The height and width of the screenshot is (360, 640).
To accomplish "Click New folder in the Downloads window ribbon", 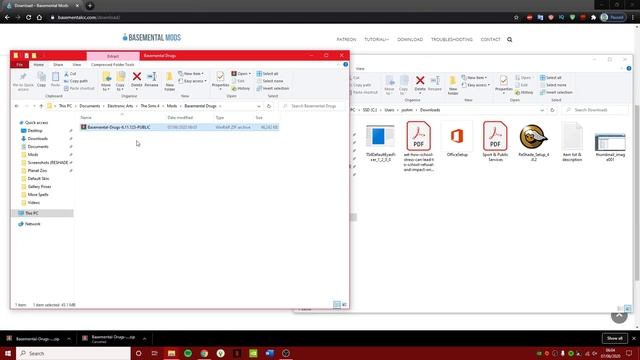I will (x=453, y=85).
